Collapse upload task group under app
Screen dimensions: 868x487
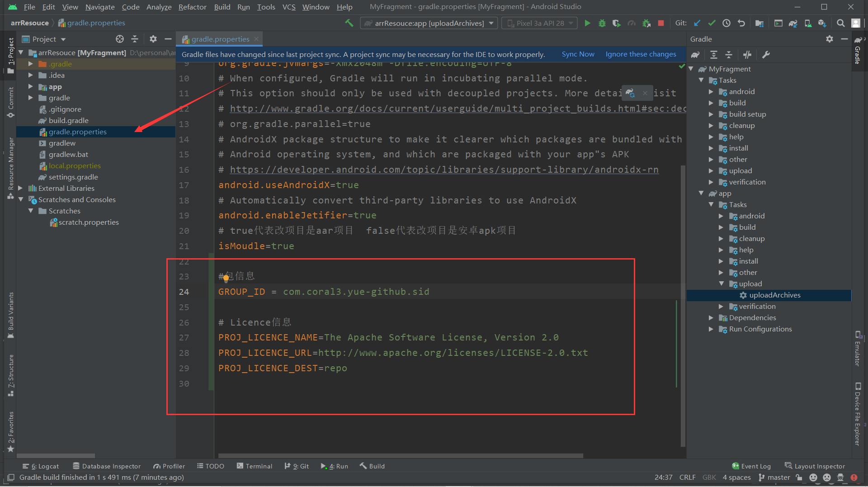tap(721, 284)
